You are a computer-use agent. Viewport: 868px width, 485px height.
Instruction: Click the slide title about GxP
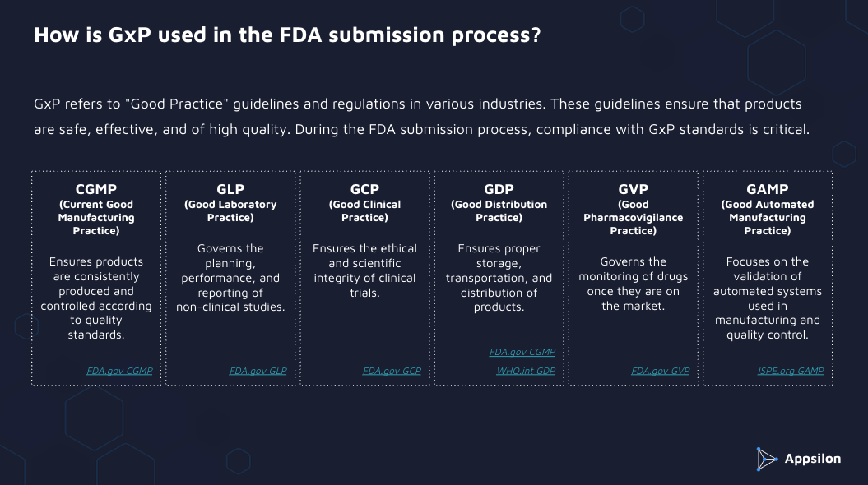pyautogui.click(x=287, y=37)
